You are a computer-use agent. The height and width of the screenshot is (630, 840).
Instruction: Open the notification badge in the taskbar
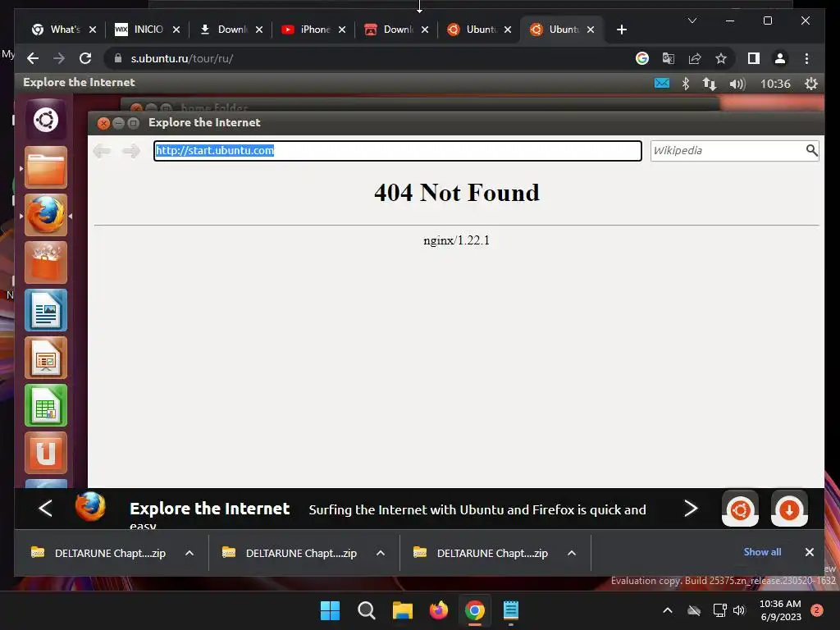pyautogui.click(x=817, y=610)
